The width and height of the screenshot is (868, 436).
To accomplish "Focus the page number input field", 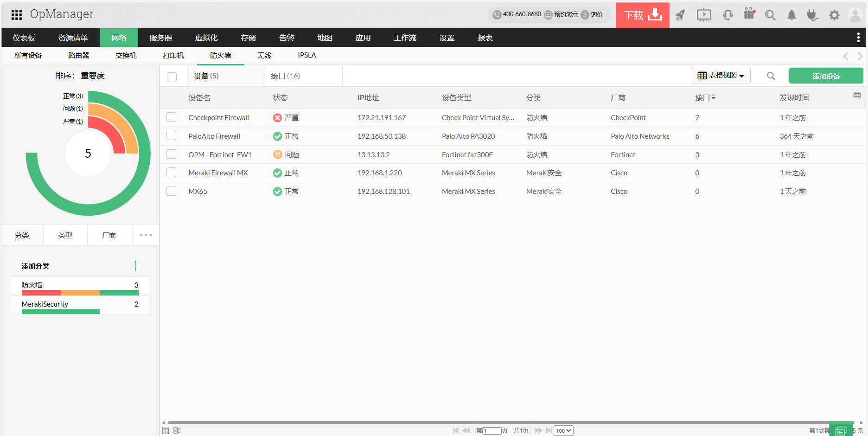I will [492, 431].
